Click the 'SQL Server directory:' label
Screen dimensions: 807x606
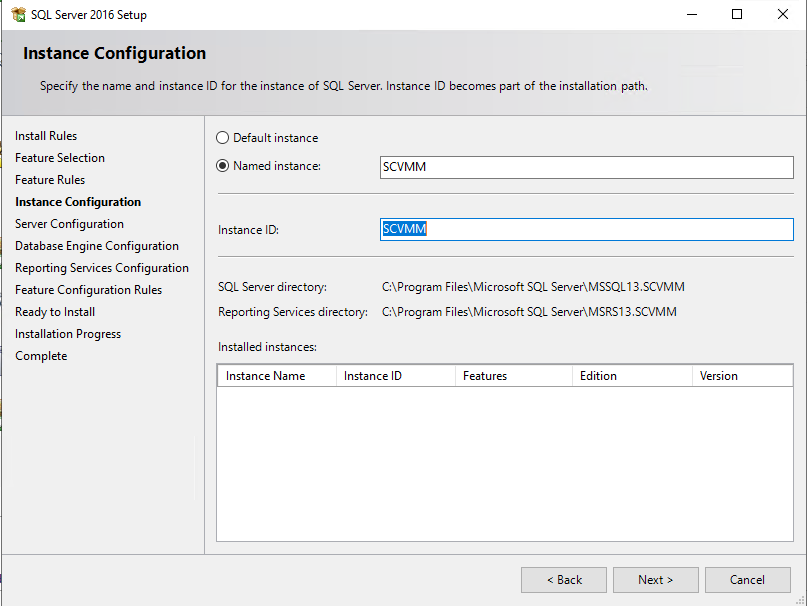272,287
